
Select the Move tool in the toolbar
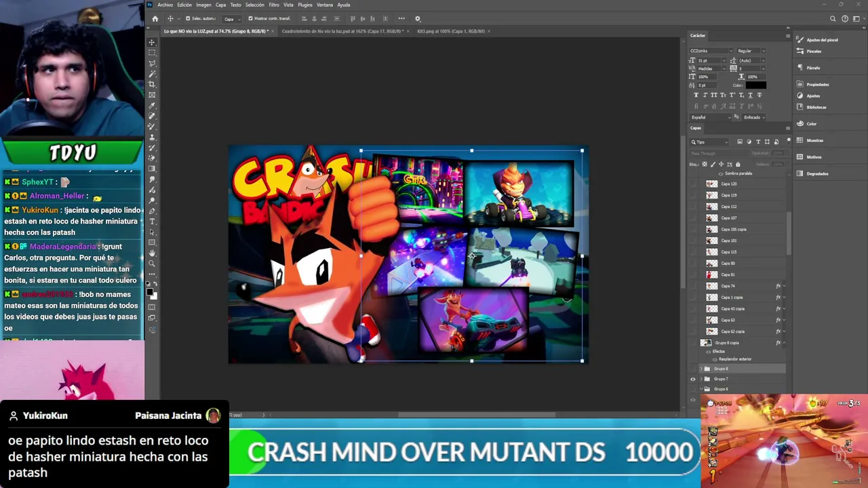click(152, 42)
